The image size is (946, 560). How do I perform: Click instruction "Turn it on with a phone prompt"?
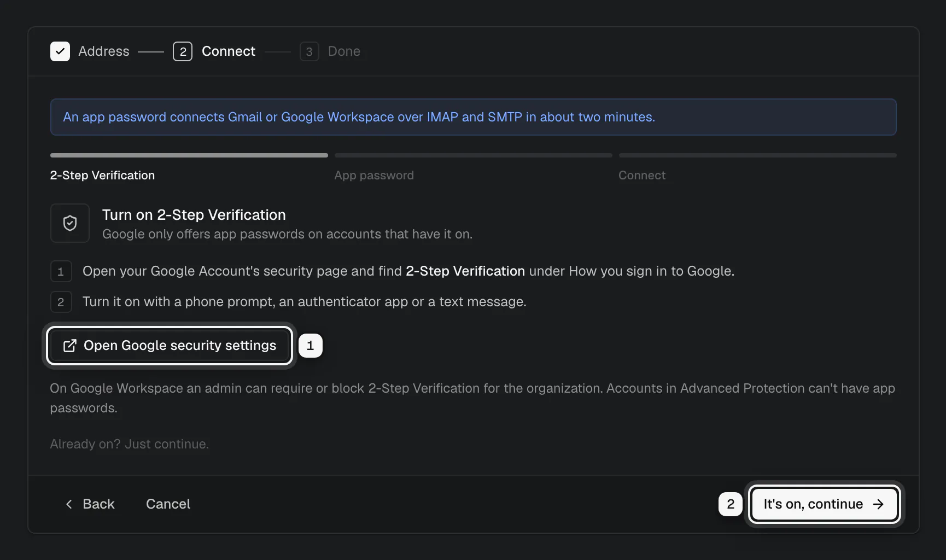pos(305,302)
